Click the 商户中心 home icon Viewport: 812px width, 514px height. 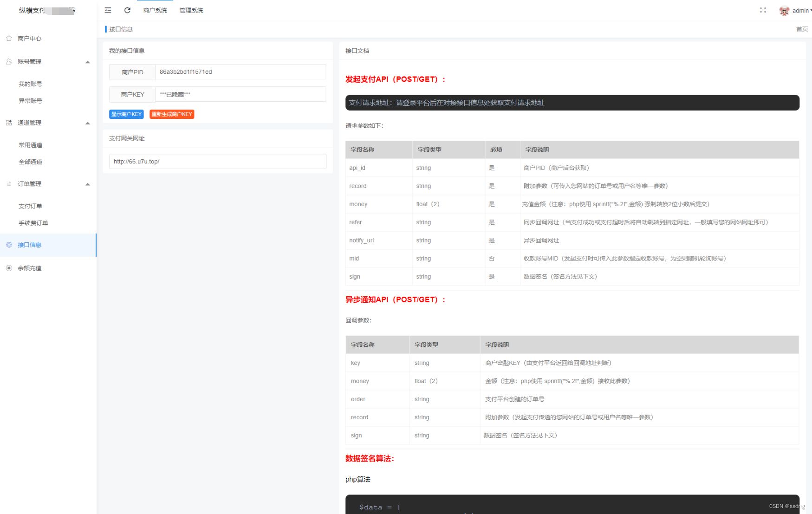[x=9, y=39]
